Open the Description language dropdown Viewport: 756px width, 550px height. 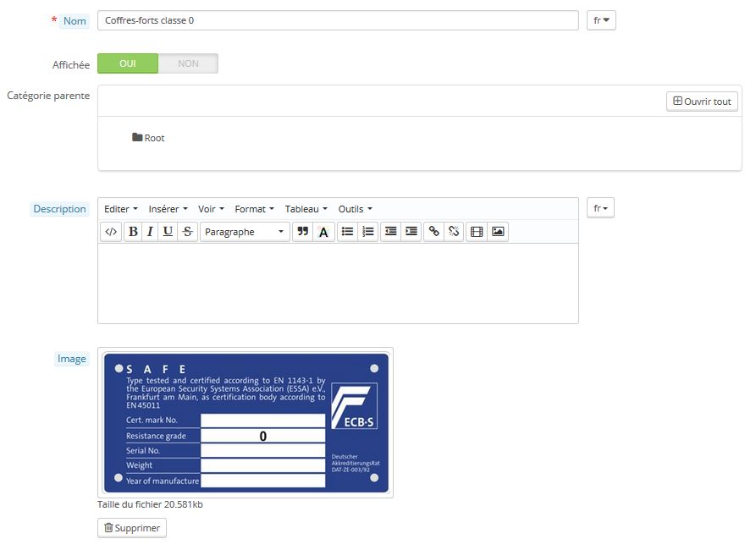(600, 208)
